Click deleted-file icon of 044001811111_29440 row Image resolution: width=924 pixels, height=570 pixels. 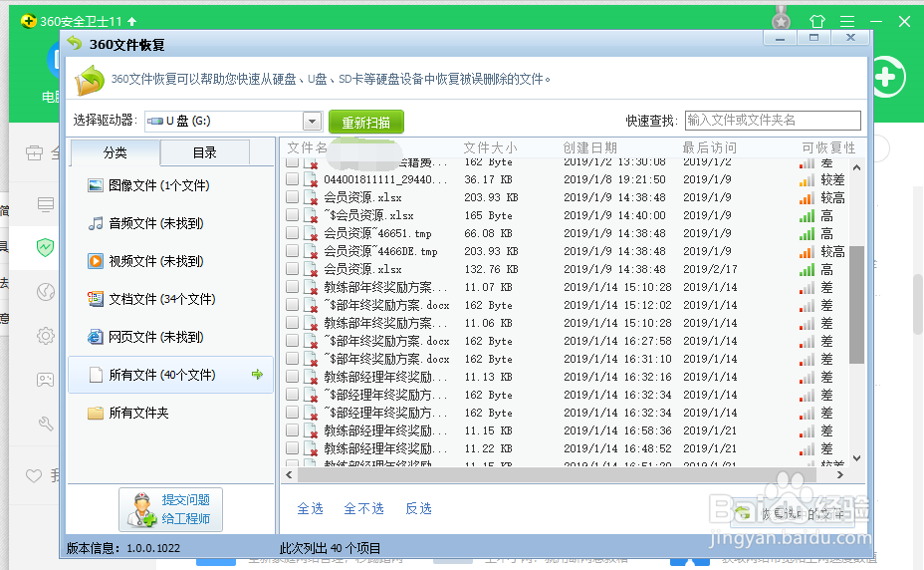pyautogui.click(x=311, y=180)
